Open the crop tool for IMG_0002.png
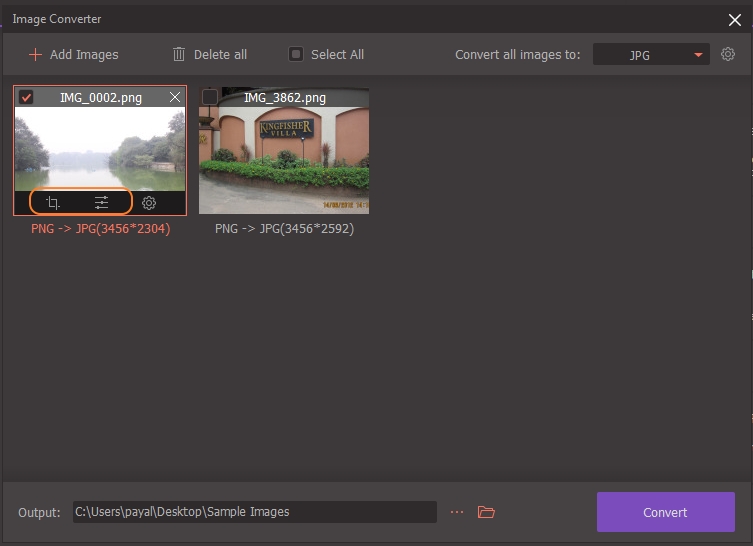This screenshot has width=753, height=546. (53, 203)
